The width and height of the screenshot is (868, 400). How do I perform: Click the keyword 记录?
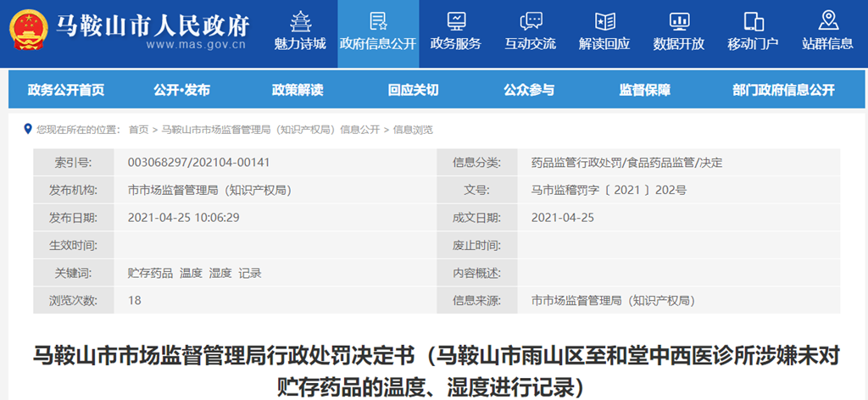tap(250, 273)
